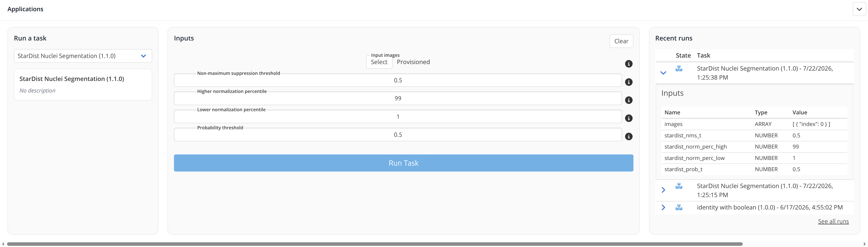
Task: Edit Non-maximum suppression threshold field
Action: coord(398,80)
